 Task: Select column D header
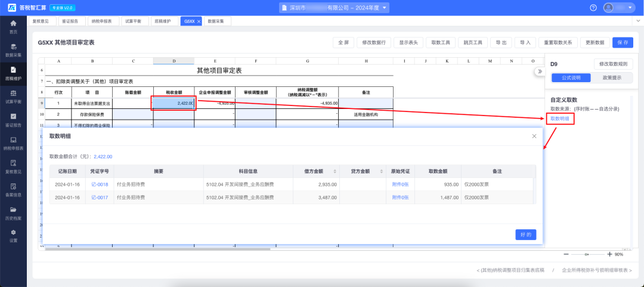tap(174, 61)
